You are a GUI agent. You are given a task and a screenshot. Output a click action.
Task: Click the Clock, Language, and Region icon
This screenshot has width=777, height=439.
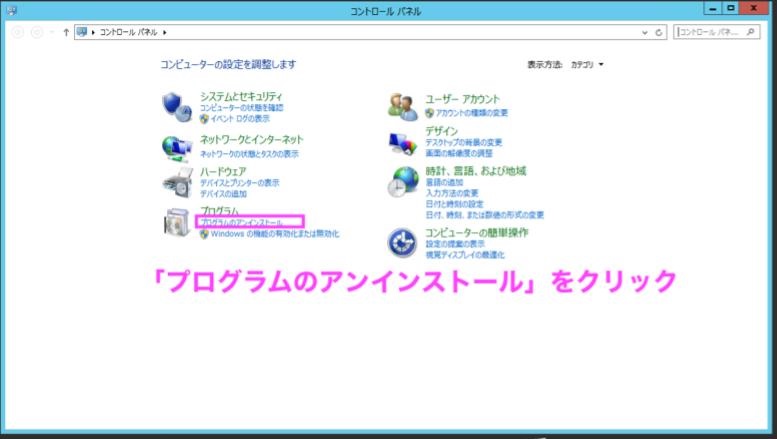pos(403,181)
